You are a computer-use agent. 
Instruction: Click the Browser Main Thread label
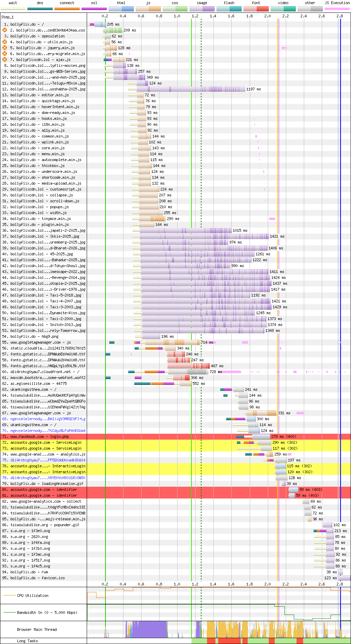point(37,629)
